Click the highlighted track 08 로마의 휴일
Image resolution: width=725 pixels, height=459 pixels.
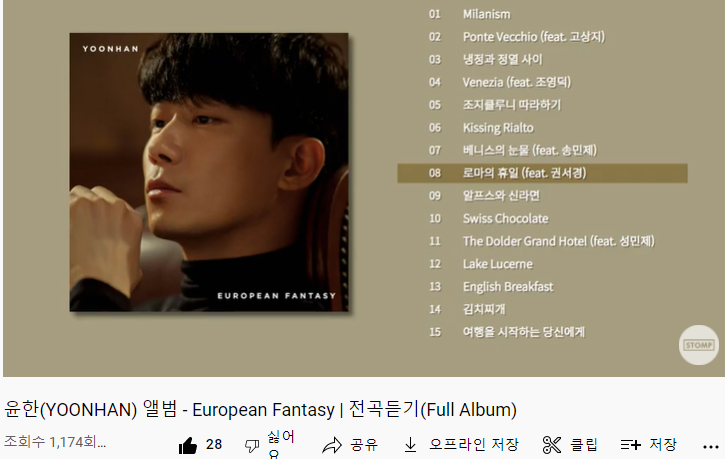[542, 173]
